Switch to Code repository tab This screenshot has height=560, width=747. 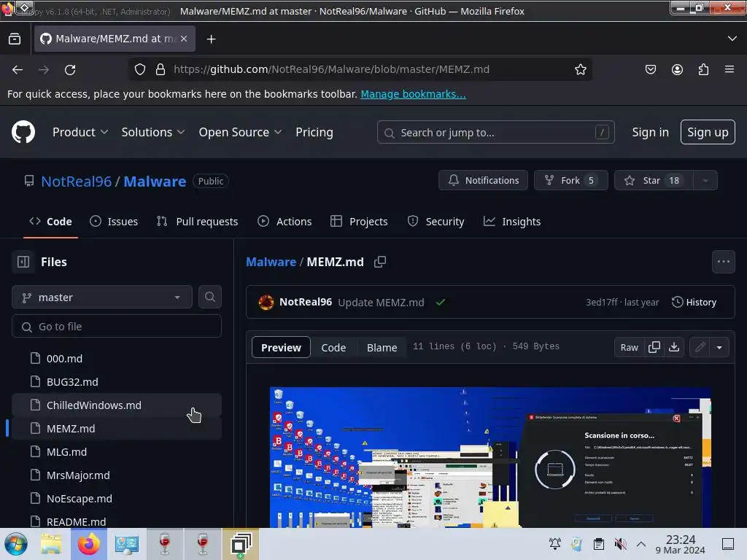50,222
